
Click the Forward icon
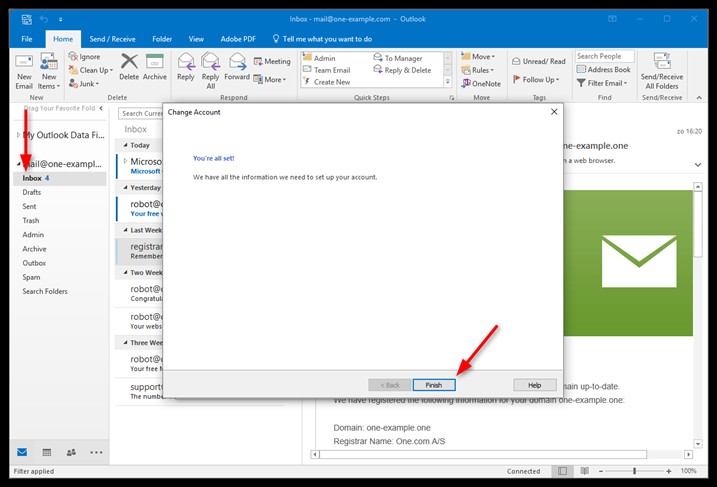(237, 62)
